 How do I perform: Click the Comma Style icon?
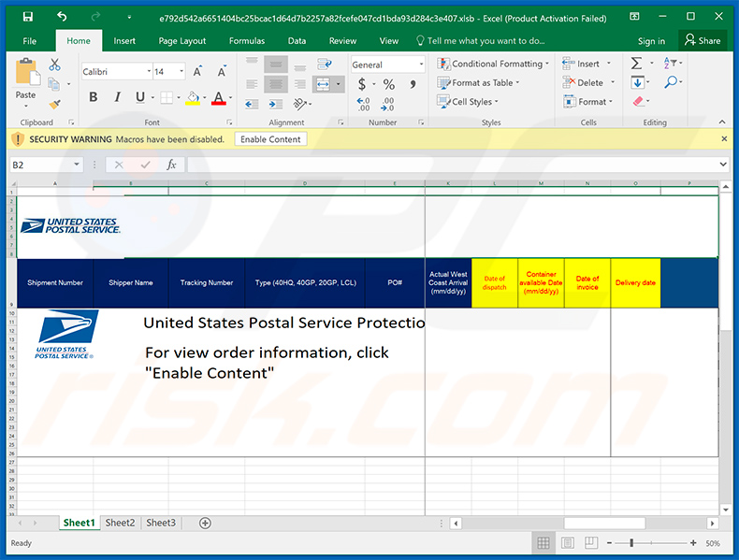click(x=413, y=84)
